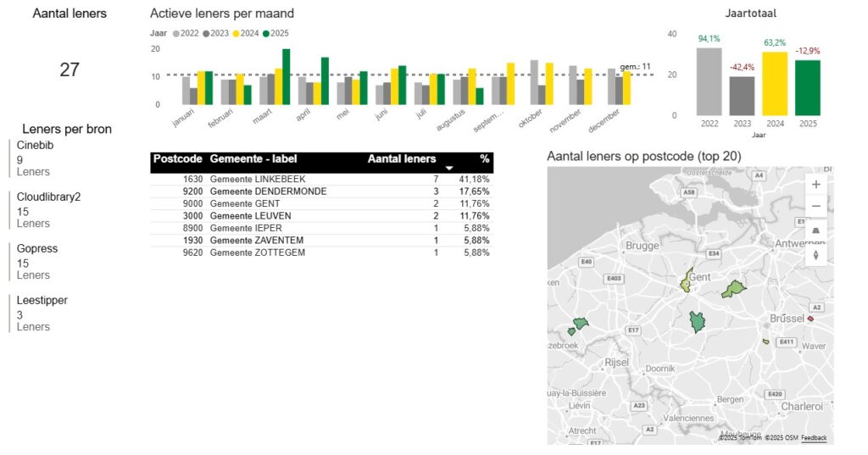Image resolution: width=868 pixels, height=455 pixels.
Task: Sort table by Postcode column header
Action: [x=177, y=158]
